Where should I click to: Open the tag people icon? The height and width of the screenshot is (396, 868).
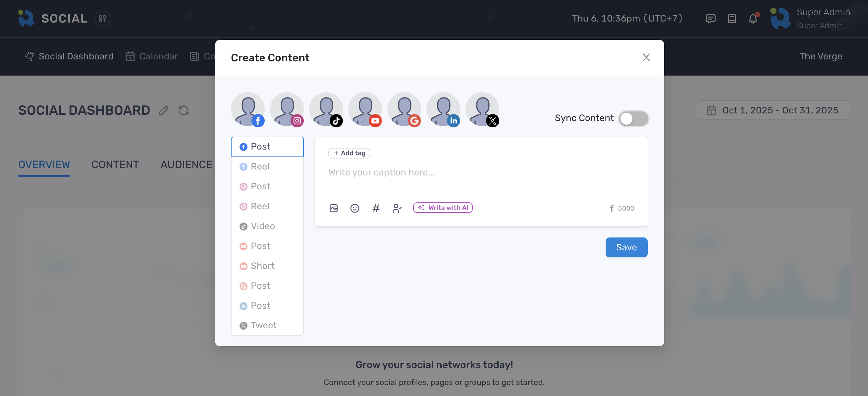(397, 208)
